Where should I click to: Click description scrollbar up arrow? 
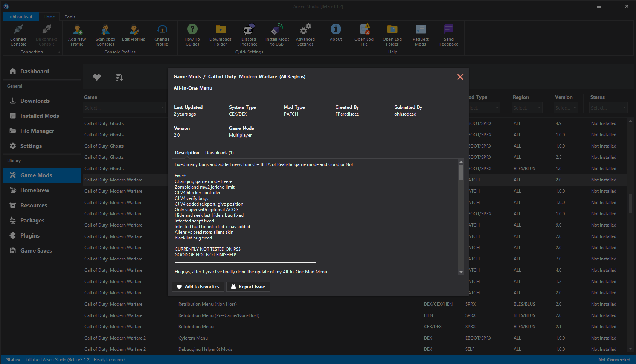(461, 162)
